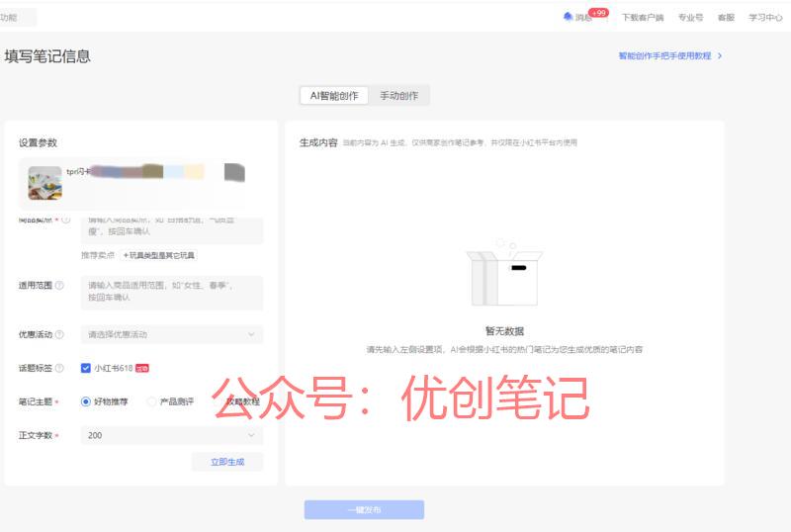Open the 智能创作手把手使用教程 link
The height and width of the screenshot is (532, 791).
(664, 55)
